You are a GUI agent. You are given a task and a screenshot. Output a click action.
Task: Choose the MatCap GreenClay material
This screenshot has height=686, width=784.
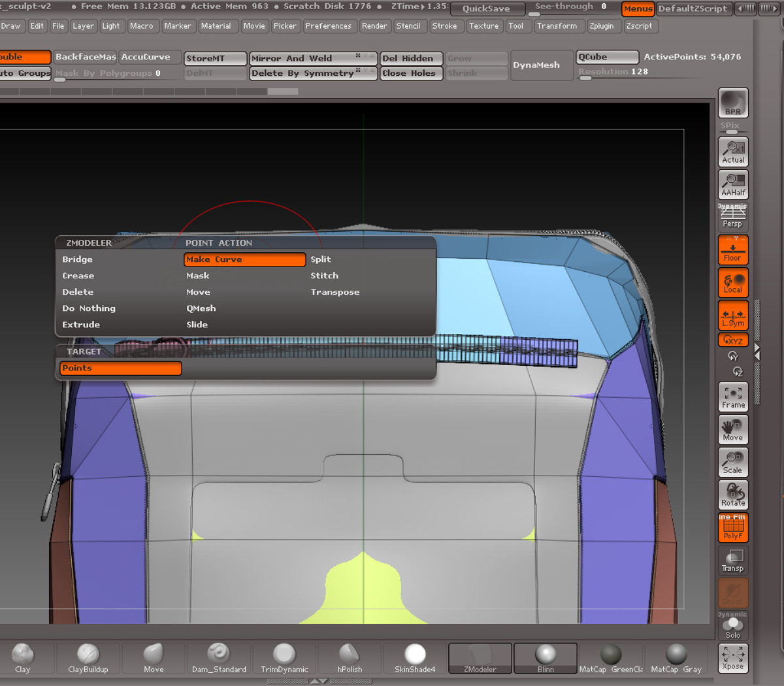click(611, 658)
